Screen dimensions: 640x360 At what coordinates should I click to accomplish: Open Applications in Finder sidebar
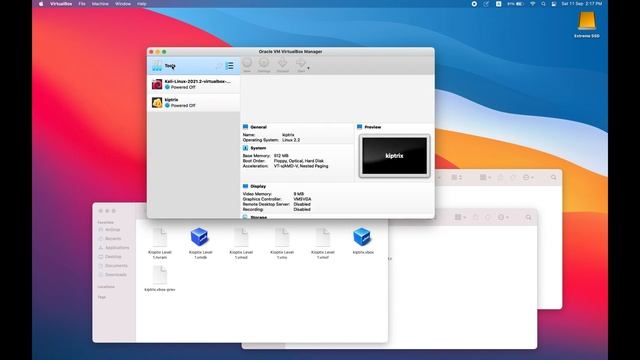(114, 248)
